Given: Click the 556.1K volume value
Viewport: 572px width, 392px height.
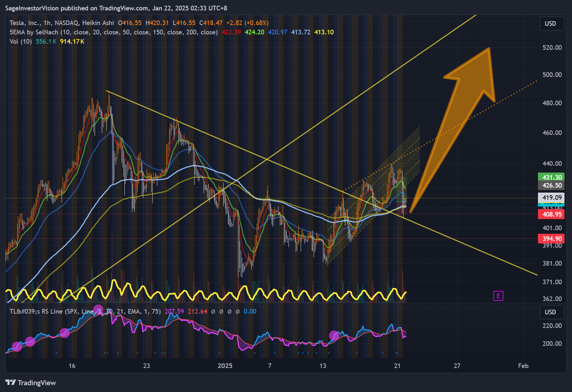Looking at the screenshot, I should point(46,42).
